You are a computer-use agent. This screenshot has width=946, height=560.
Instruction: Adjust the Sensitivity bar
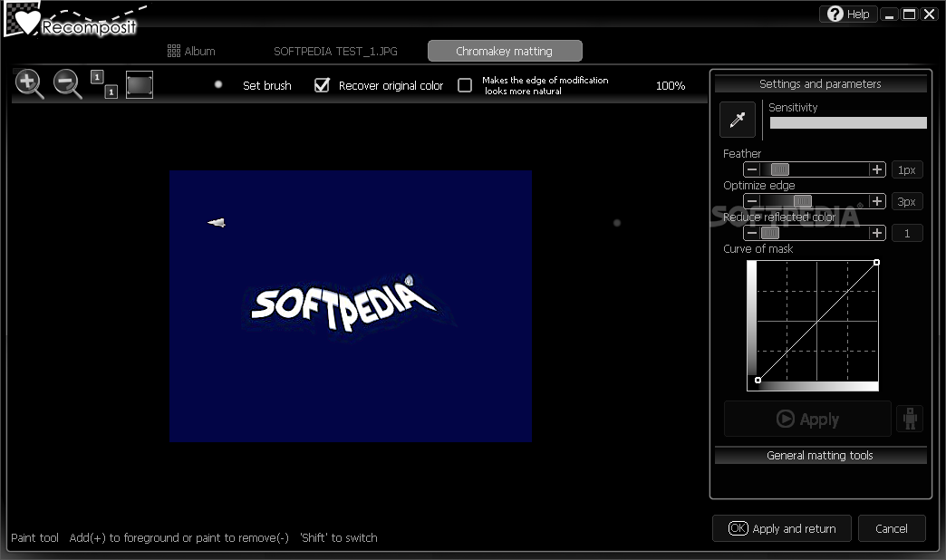pyautogui.click(x=848, y=122)
